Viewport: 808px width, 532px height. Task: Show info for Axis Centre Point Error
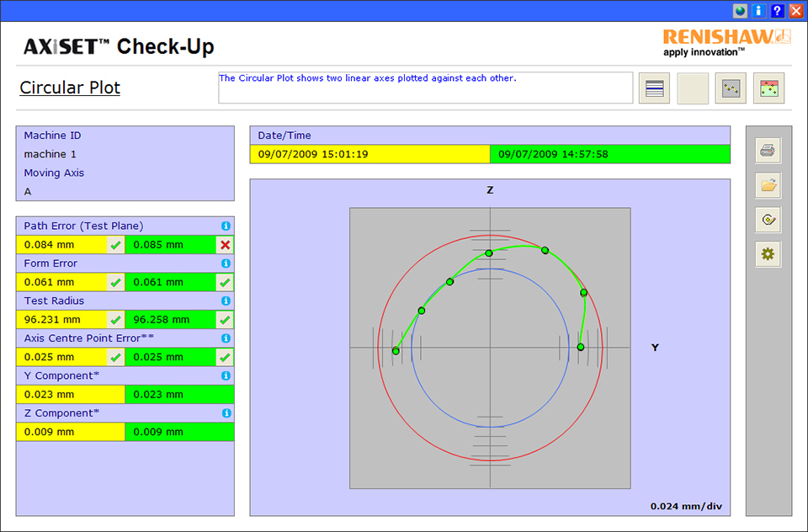click(x=226, y=338)
